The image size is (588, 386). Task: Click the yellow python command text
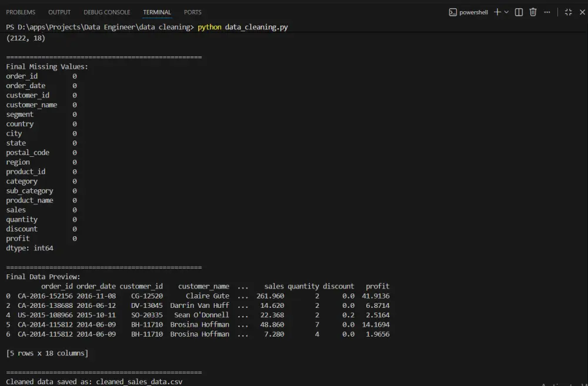[210, 26]
